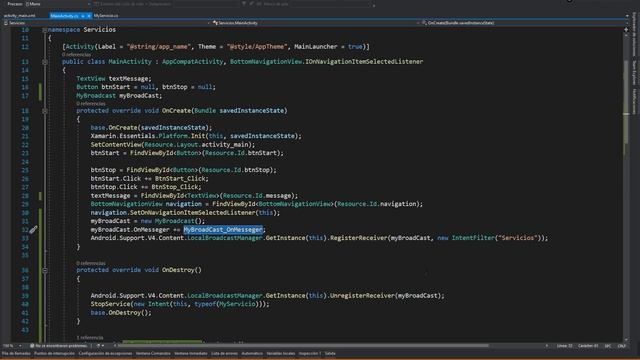
Task: Close the MainActivity.cs tab
Action: coord(89,16)
